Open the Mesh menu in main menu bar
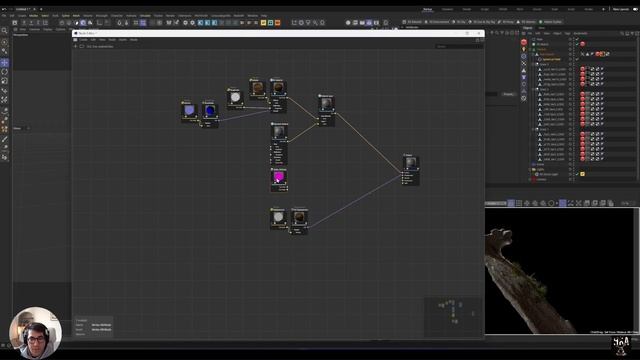 coord(76,16)
